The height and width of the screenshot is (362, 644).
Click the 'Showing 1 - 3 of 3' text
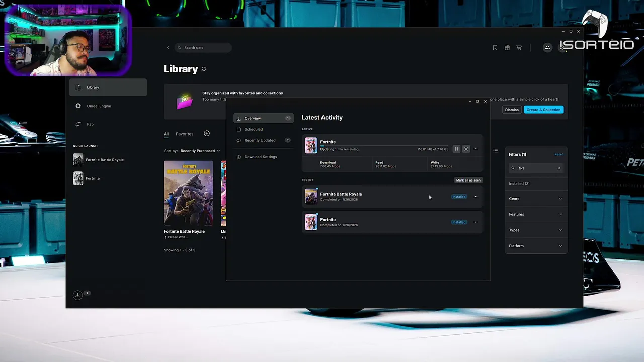tap(180, 250)
